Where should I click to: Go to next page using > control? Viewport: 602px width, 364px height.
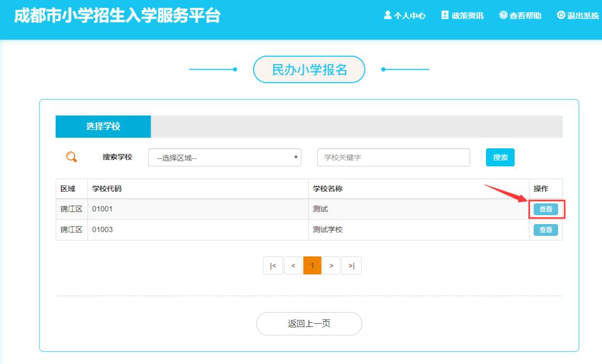tap(332, 265)
